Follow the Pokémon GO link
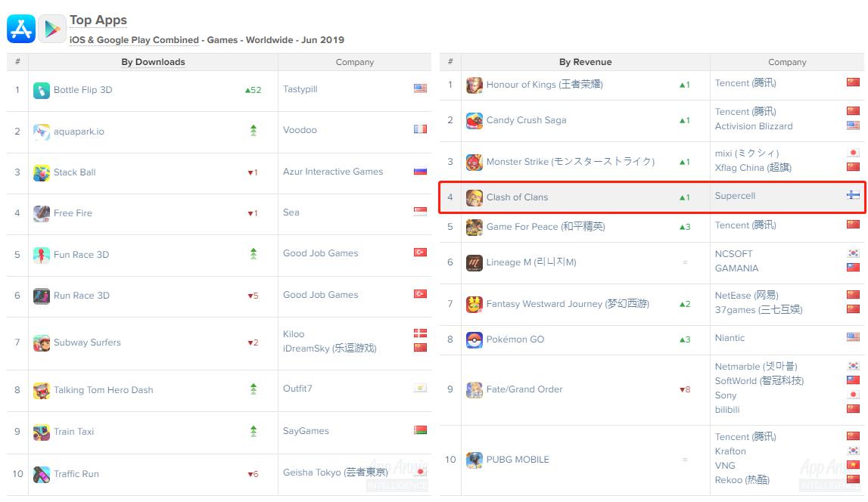The height and width of the screenshot is (502, 868). click(x=515, y=339)
